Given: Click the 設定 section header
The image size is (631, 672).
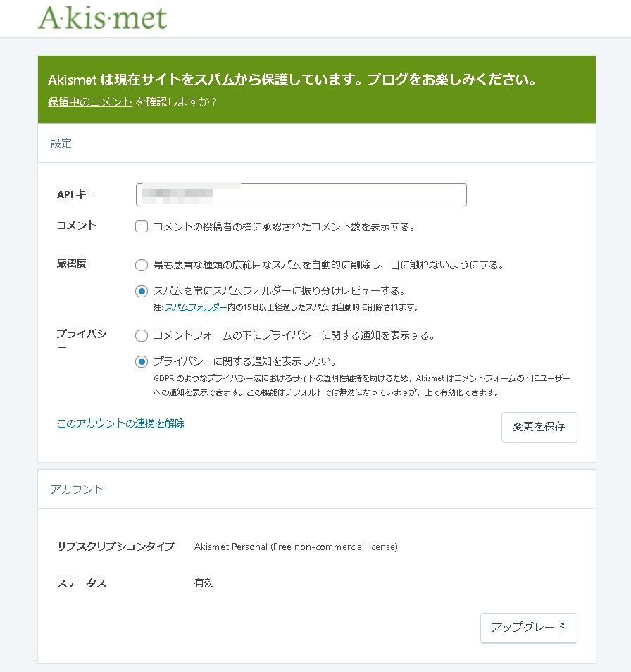Looking at the screenshot, I should [x=61, y=143].
